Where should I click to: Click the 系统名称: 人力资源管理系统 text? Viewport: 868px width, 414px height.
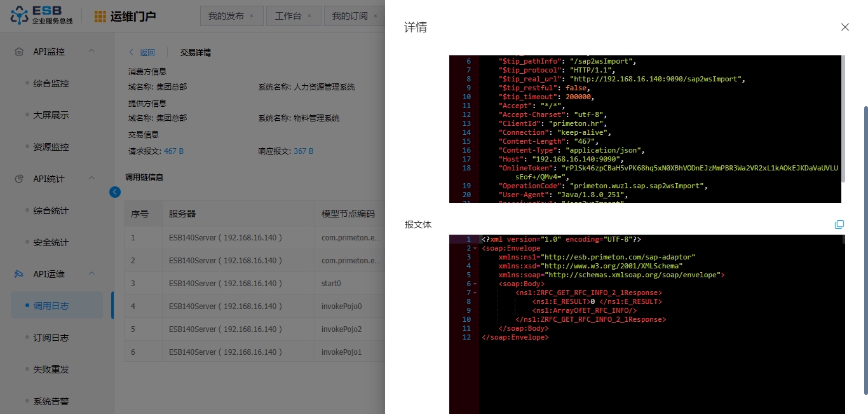click(x=306, y=87)
